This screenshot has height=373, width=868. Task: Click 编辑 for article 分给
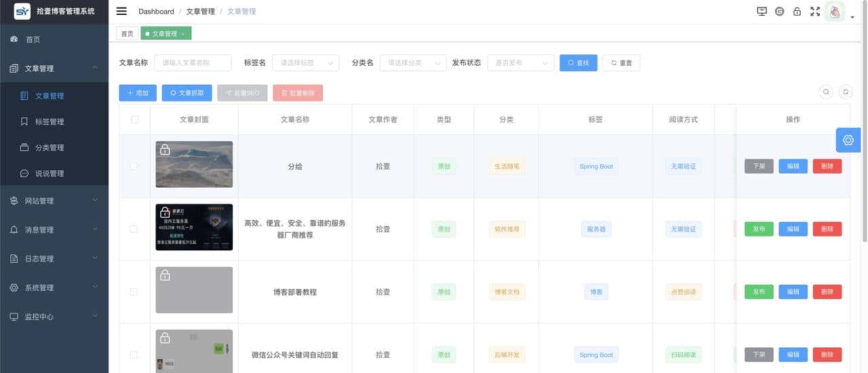click(793, 166)
